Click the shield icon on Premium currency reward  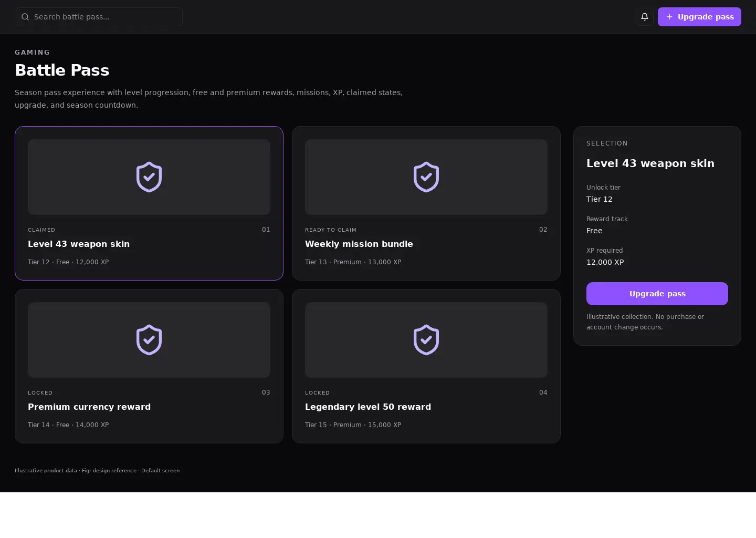[x=149, y=340]
